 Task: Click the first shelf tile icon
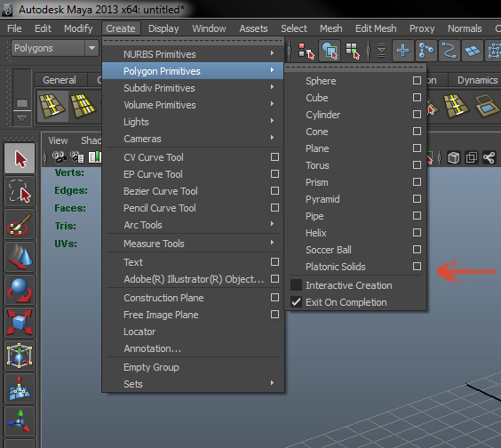click(x=52, y=106)
